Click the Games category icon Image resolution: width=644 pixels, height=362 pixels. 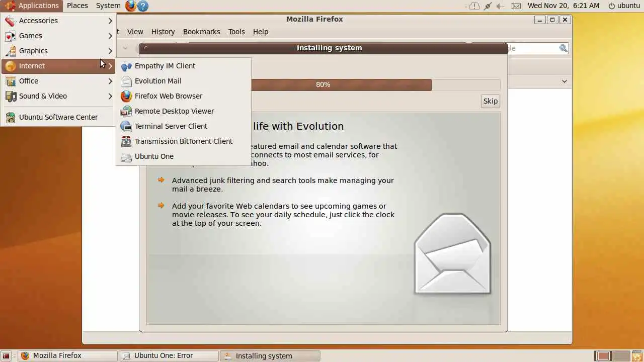click(x=10, y=36)
